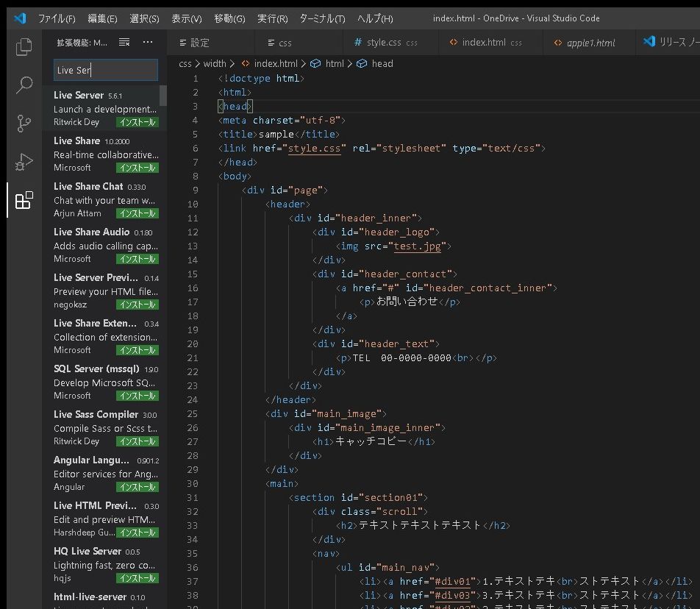Install the Live Server extension
The image size is (700, 609).
coord(137,122)
